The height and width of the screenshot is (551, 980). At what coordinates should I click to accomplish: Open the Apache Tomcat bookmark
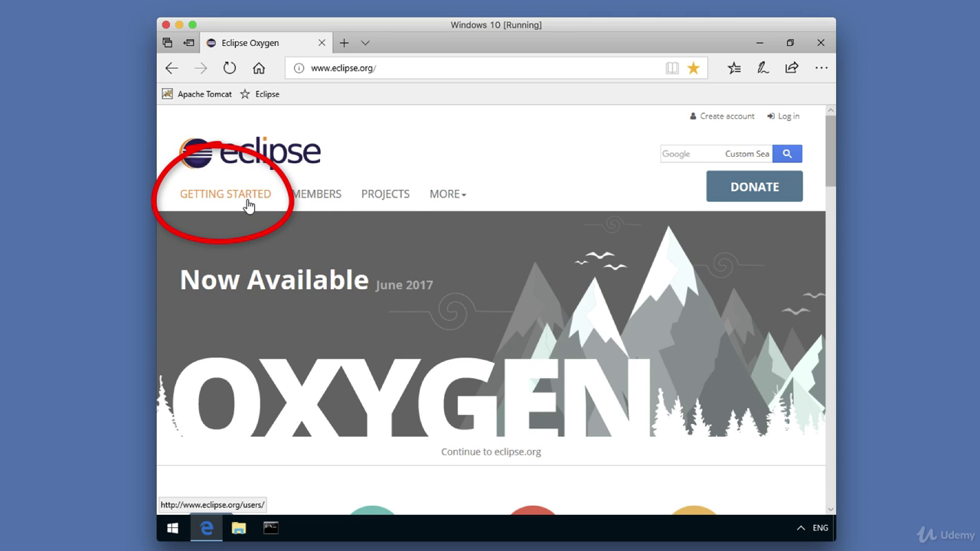click(x=197, y=94)
